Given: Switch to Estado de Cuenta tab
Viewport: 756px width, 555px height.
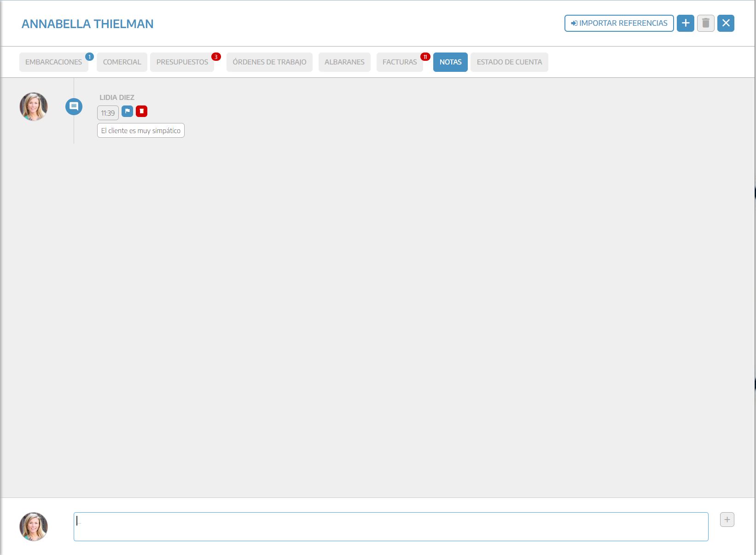Looking at the screenshot, I should click(x=509, y=62).
